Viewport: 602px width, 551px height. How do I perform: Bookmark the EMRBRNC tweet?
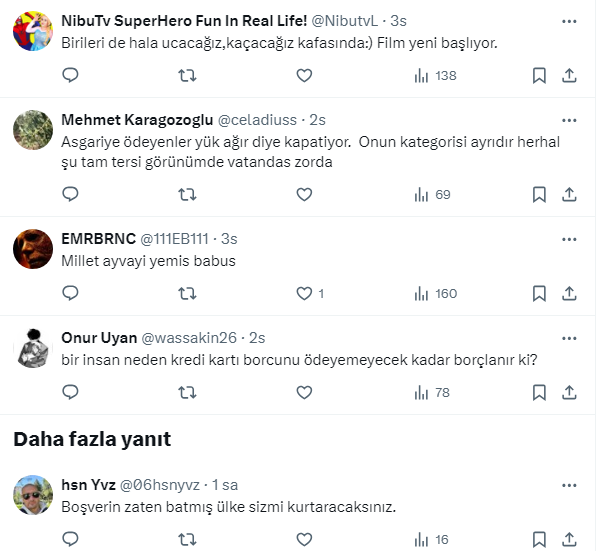539,293
